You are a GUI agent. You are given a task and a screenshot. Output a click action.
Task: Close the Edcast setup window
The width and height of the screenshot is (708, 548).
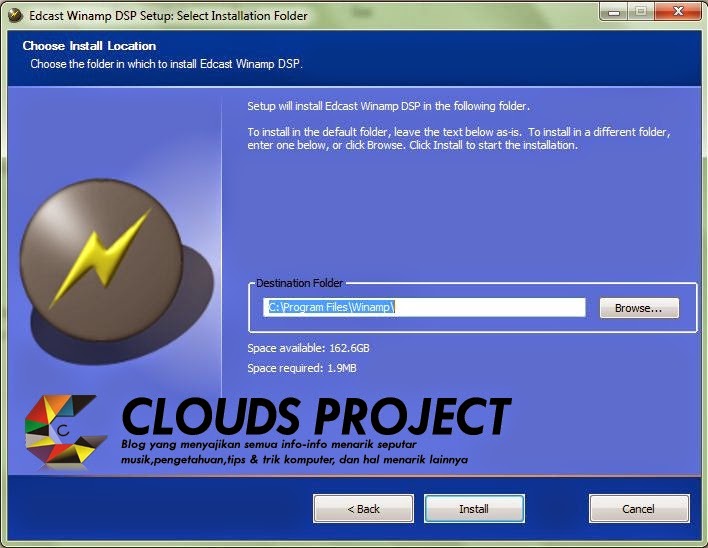pos(678,11)
